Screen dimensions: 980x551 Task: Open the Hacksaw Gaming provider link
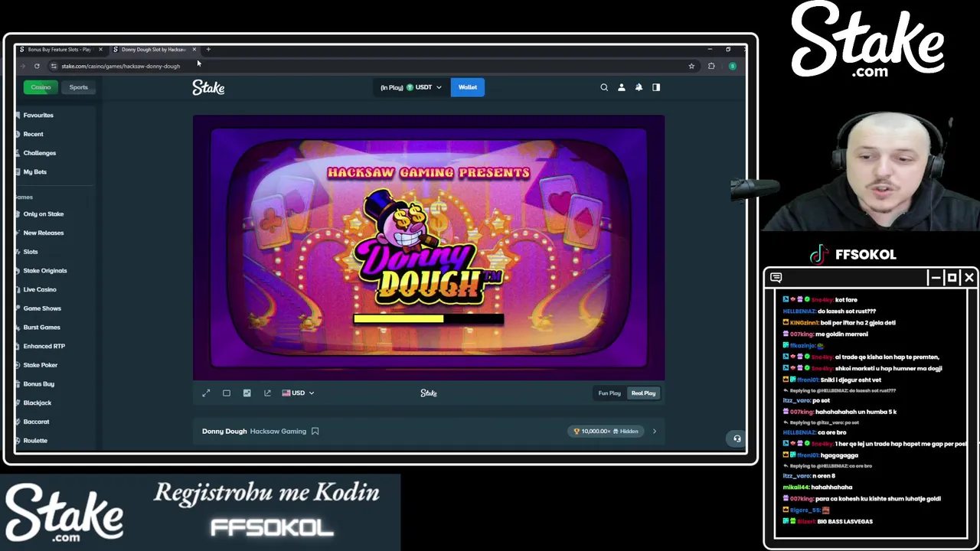point(278,432)
